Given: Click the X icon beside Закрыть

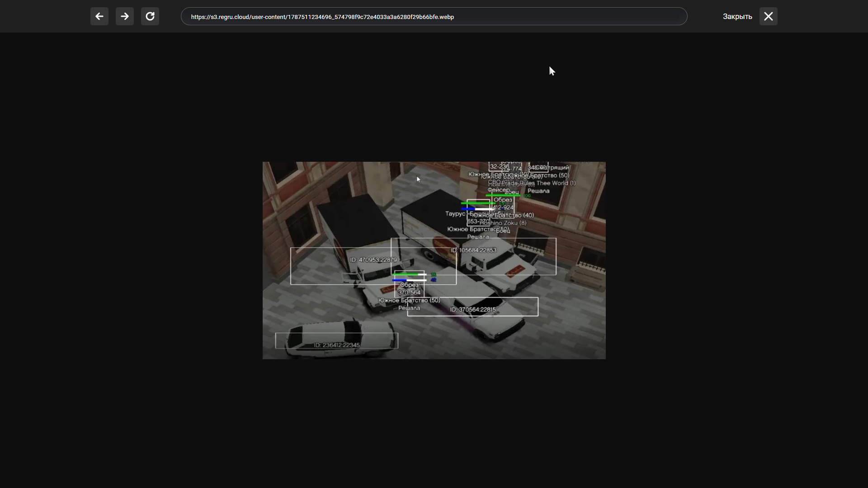Looking at the screenshot, I should 769,17.
